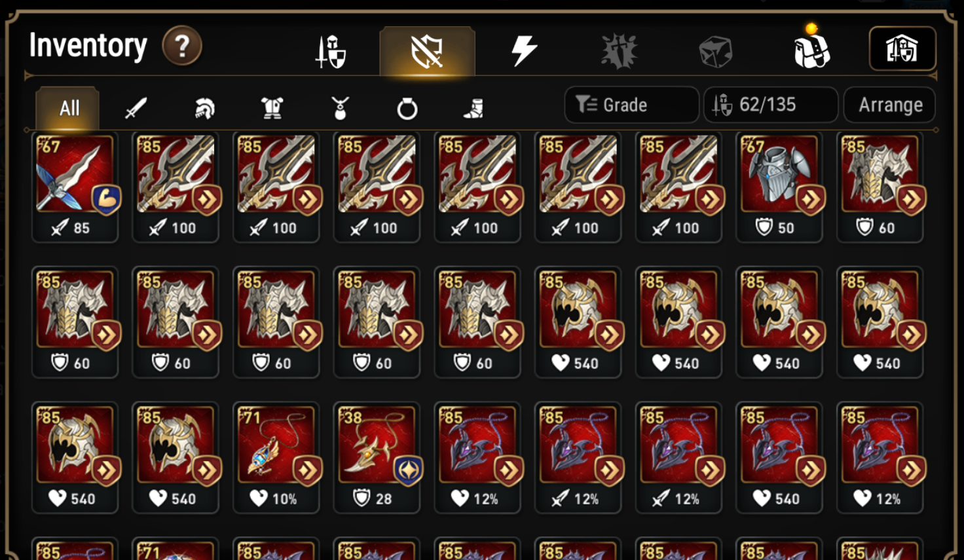Click the armory house icon button
Screen dimensions: 964x560
click(x=902, y=49)
